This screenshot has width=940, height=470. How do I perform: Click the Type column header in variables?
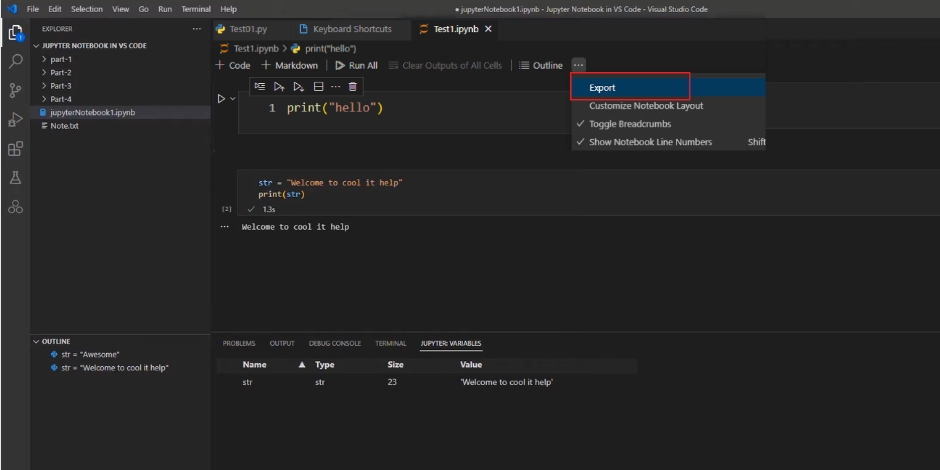pyautogui.click(x=324, y=364)
